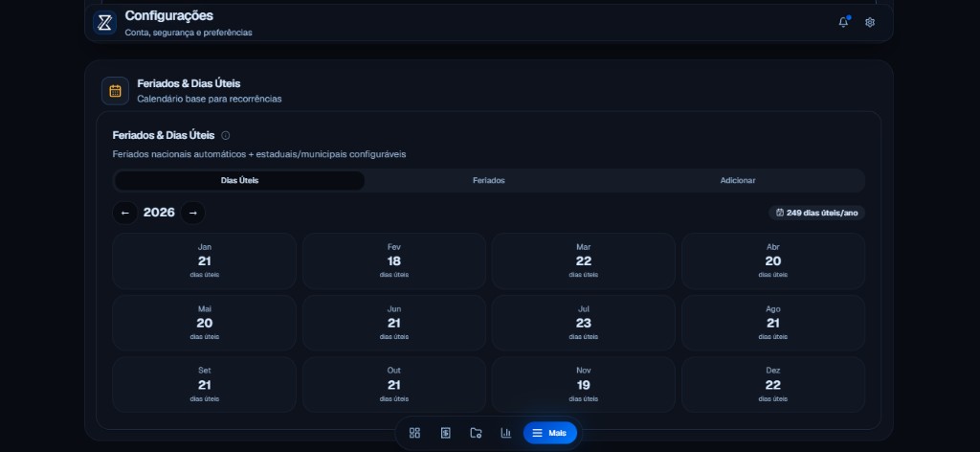This screenshot has height=452, width=980.
Task: Select the Jul card with 23 dias úteis
Action: coord(583,323)
